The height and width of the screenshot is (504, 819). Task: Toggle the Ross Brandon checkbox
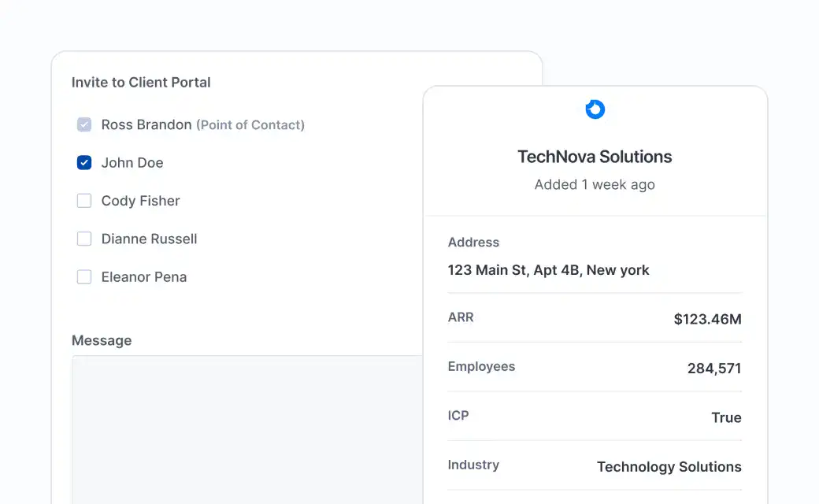(84, 124)
